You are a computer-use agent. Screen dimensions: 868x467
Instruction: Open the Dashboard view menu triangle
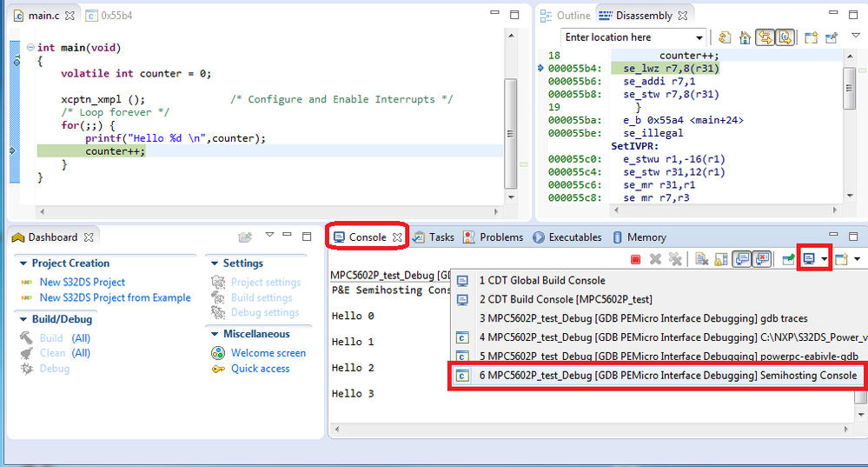click(269, 235)
